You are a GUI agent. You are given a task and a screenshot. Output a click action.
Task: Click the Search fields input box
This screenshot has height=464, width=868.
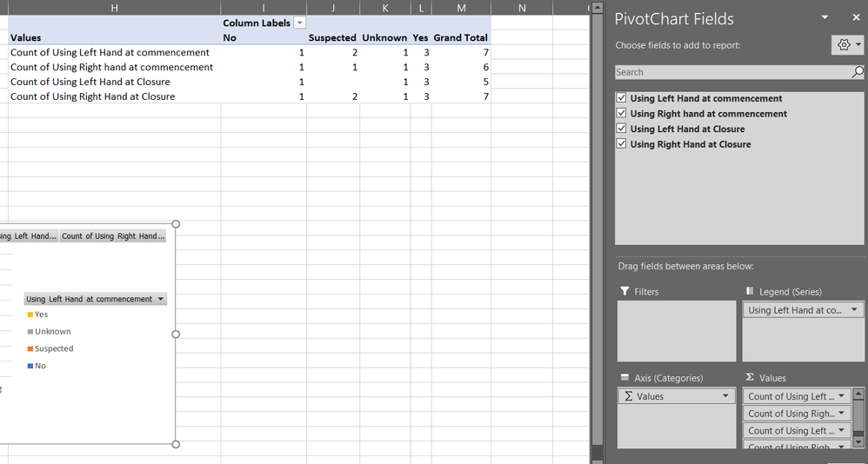tap(732, 72)
